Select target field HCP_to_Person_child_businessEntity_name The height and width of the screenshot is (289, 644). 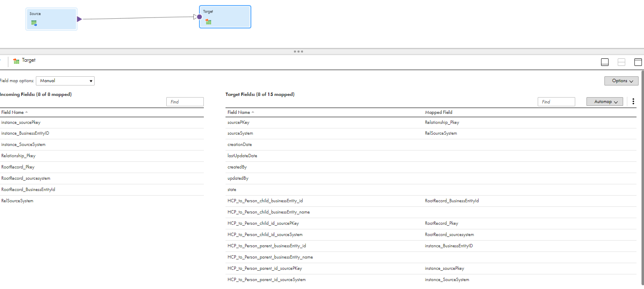268,212
